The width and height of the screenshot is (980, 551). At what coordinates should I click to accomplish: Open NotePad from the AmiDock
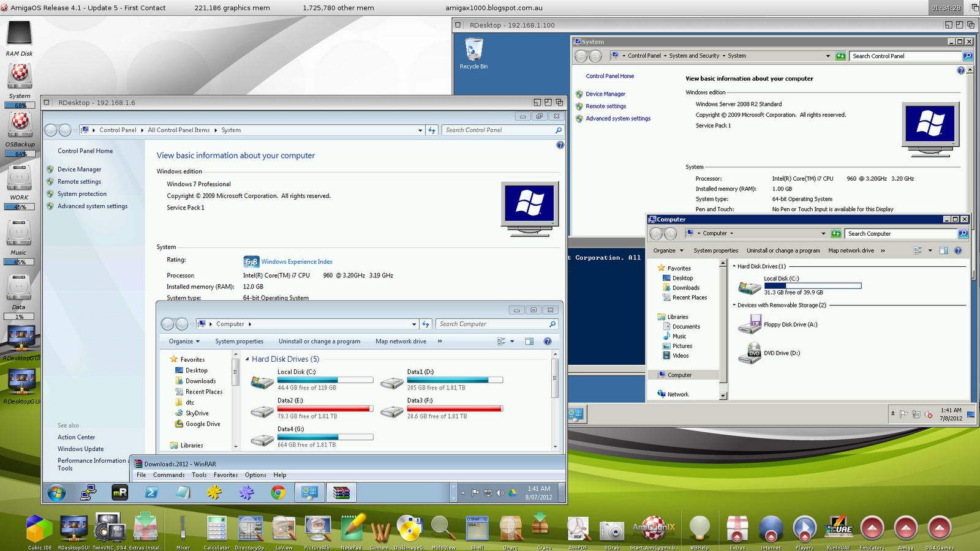coord(352,528)
